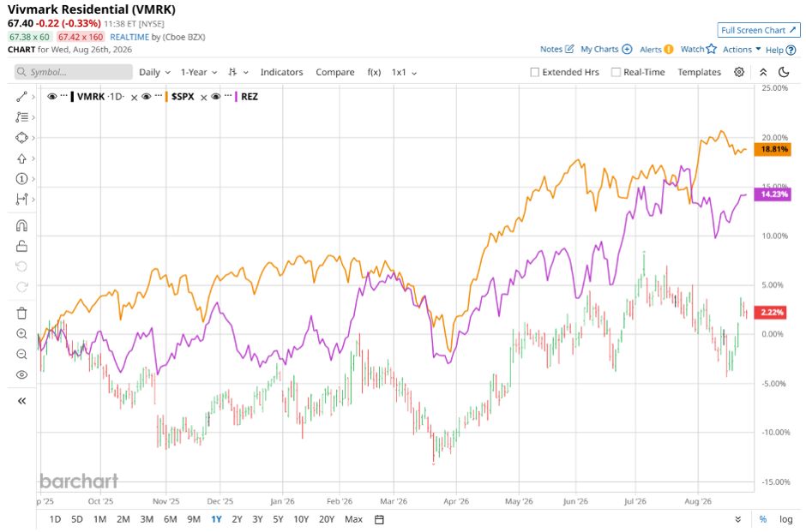Screen dimensions: 806x532
Task: Expand the trend line tool submenu arrow
Action: 33,97
